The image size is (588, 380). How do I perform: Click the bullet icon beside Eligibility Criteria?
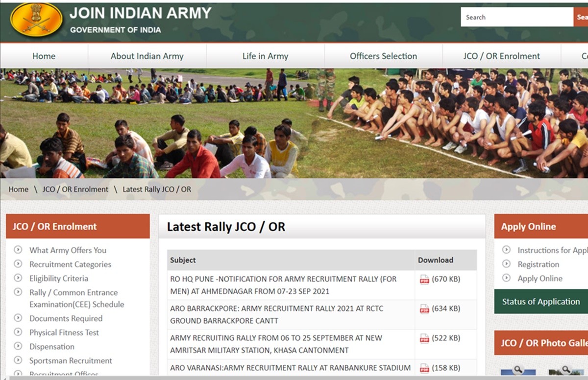tap(18, 278)
